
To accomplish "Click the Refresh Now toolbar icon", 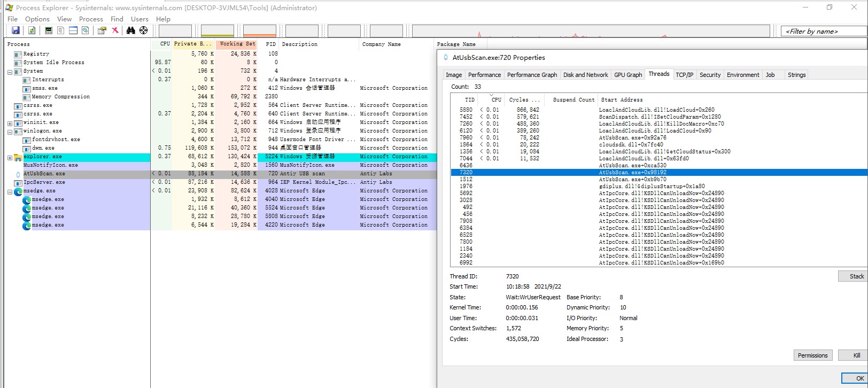I will 32,30.
